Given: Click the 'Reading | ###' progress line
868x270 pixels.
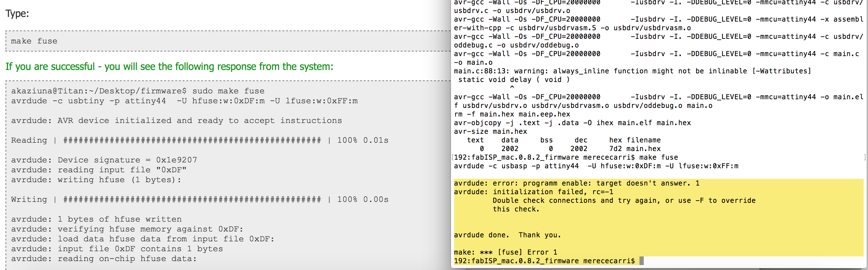Looking at the screenshot, I should [x=200, y=140].
